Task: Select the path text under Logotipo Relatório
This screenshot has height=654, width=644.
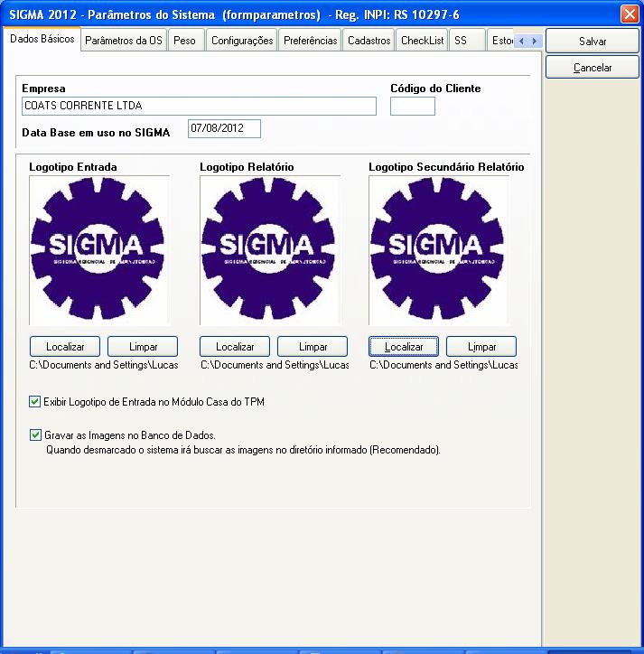Action: tap(275, 365)
